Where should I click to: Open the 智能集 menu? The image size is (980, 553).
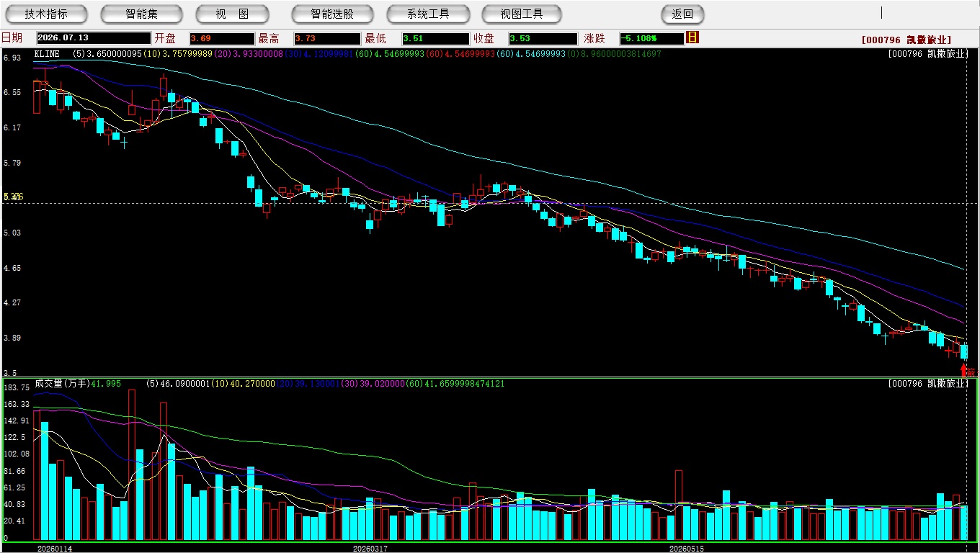pyautogui.click(x=142, y=14)
